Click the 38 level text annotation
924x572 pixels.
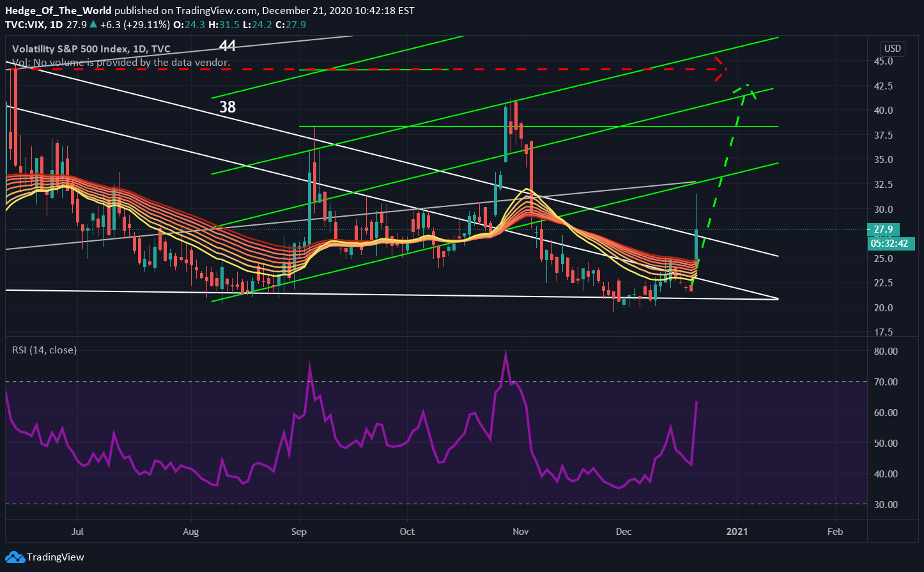click(227, 107)
